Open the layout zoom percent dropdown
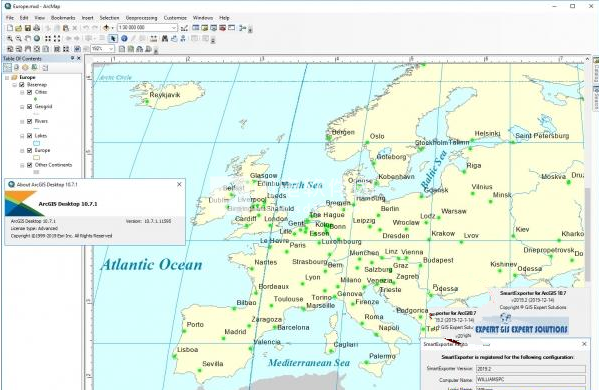This screenshot has width=599, height=390. coord(111,49)
